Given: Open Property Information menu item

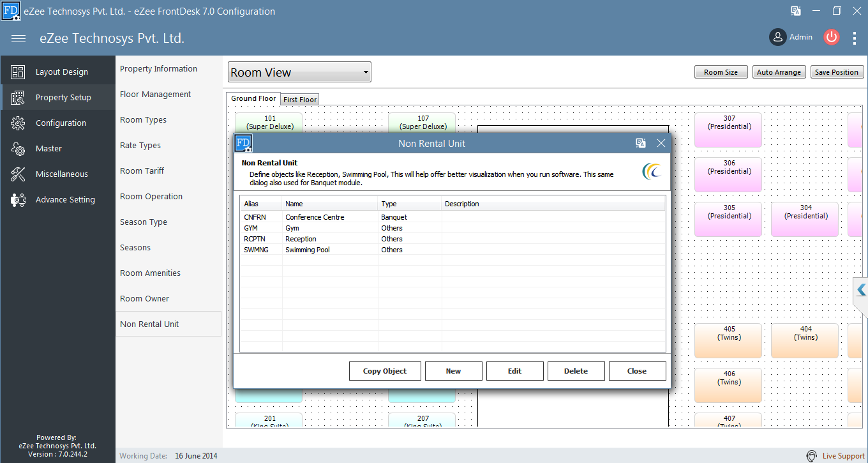Looking at the screenshot, I should [x=158, y=69].
